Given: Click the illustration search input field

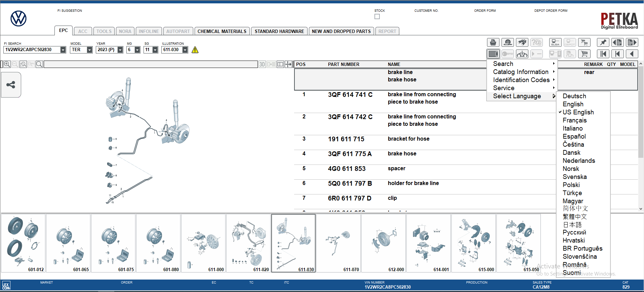Looking at the screenshot, I should click(x=151, y=64).
